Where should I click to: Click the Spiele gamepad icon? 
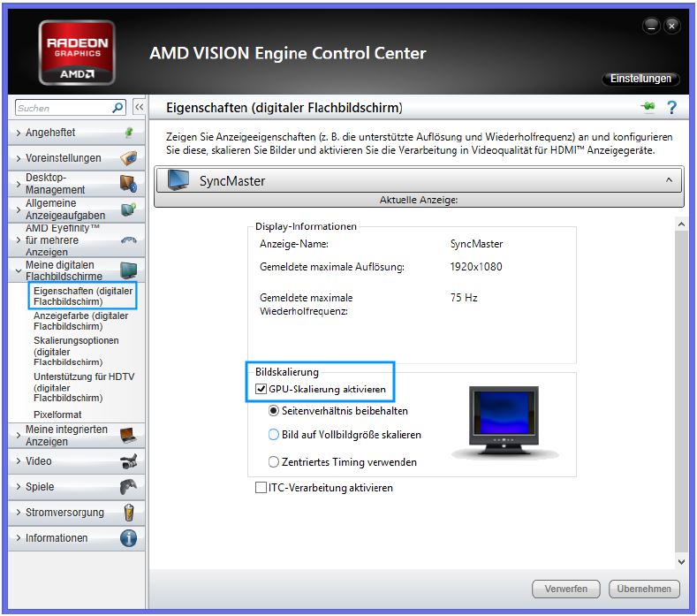tap(128, 487)
